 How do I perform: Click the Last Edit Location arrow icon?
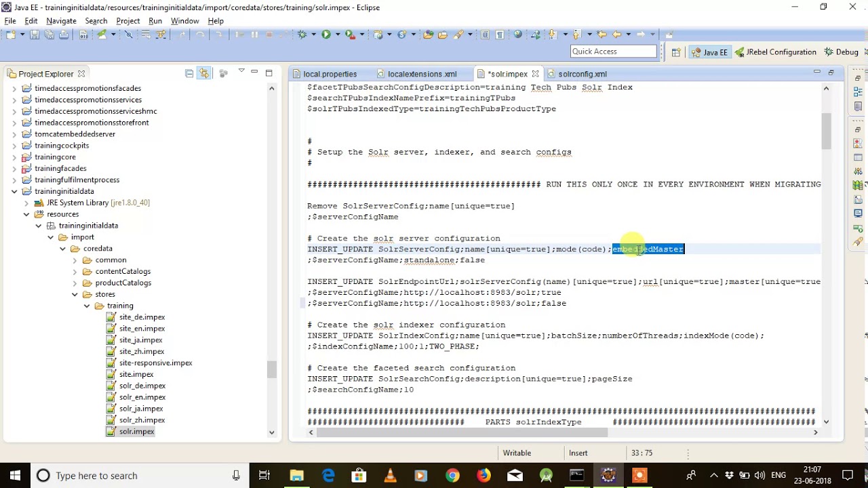coord(601,34)
